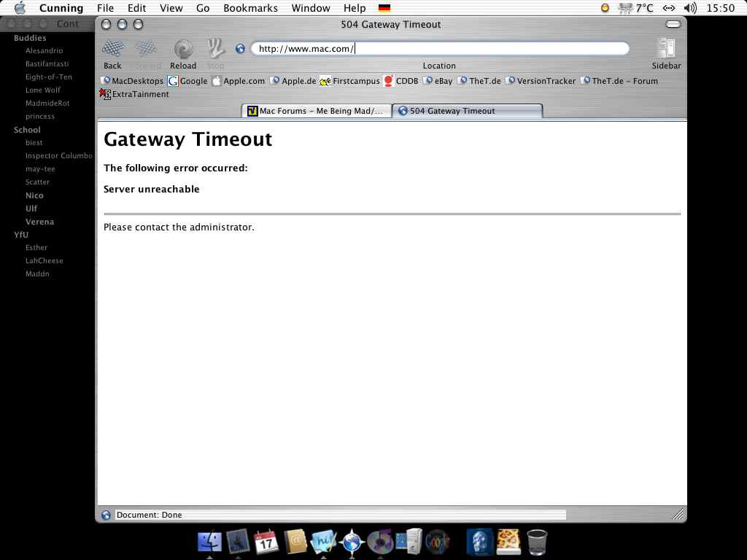
Task: Open the Cunning application menu
Action: pyautogui.click(x=61, y=8)
